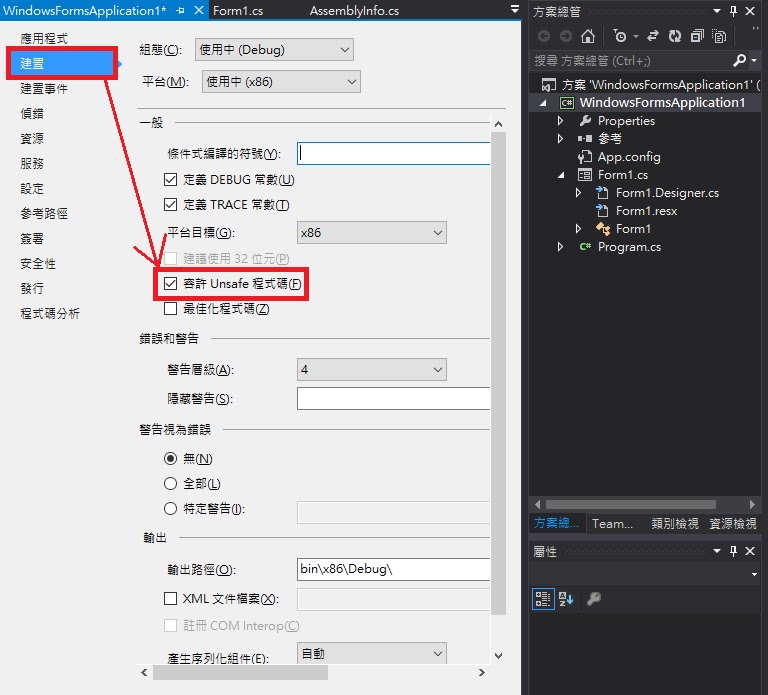
Task: Enable XML 文件檔案 checkbox
Action: [x=170, y=599]
